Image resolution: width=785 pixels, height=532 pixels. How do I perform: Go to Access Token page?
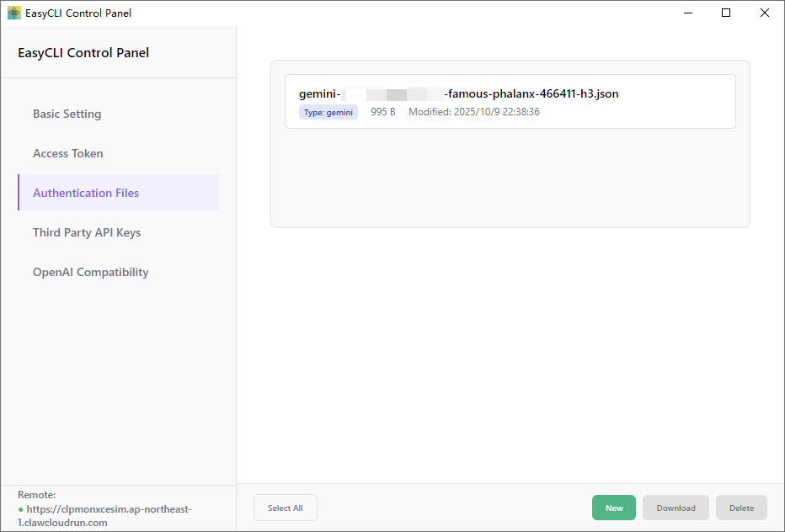(68, 153)
